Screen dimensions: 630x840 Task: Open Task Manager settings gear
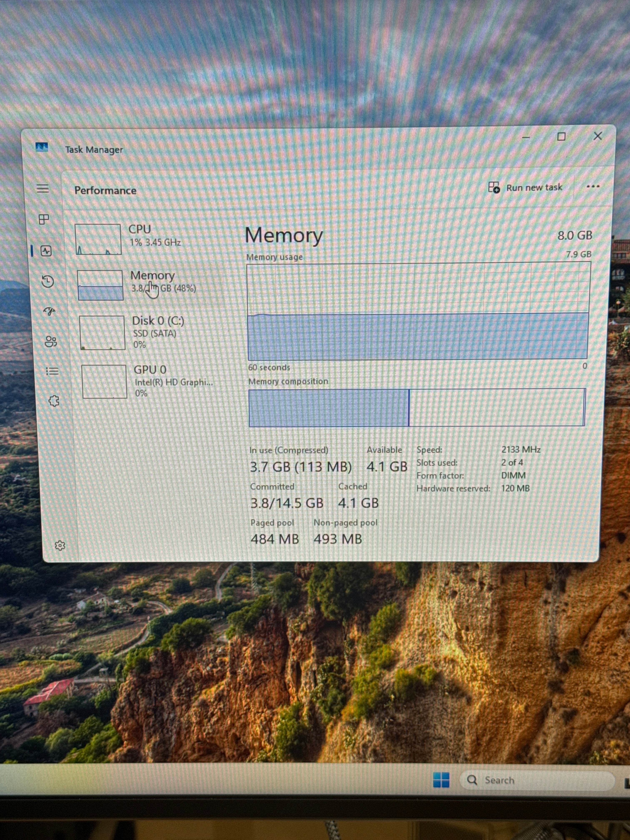point(60,545)
